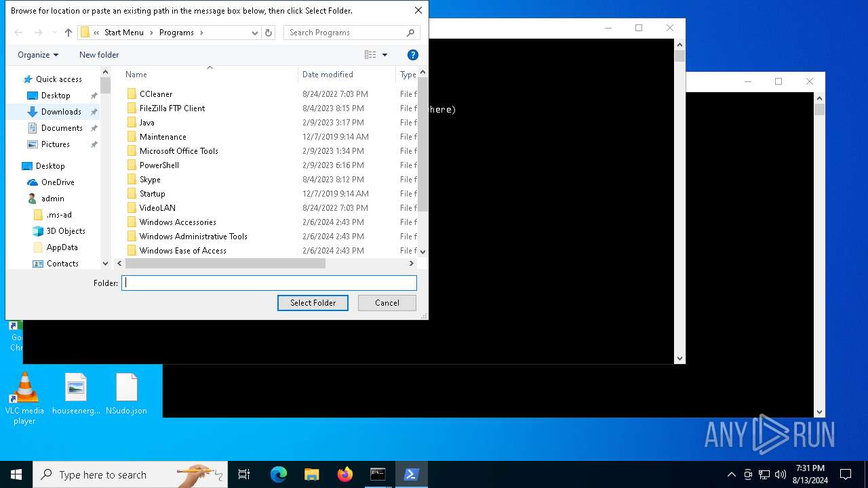Click the Search Programs box
The width and height of the screenshot is (868, 488).
coord(351,33)
